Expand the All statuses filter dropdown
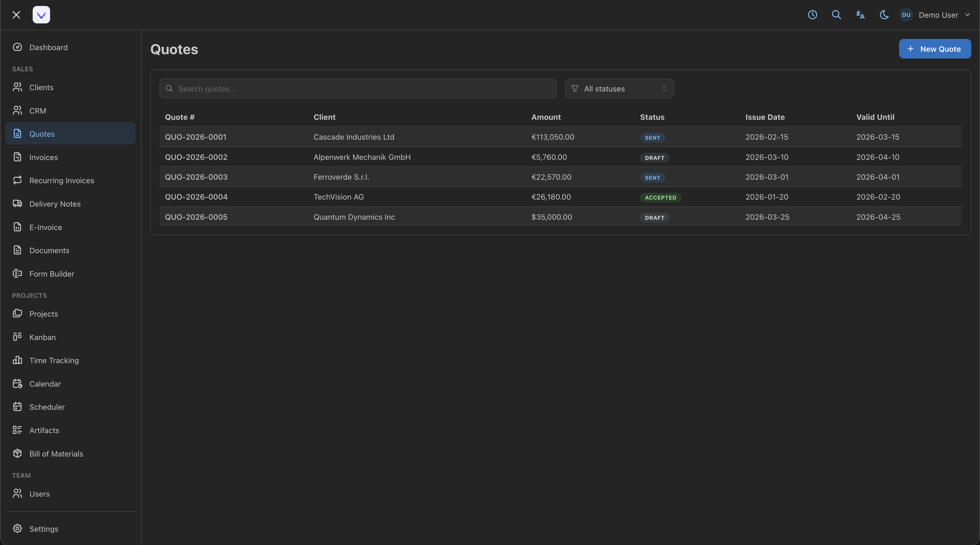The height and width of the screenshot is (545, 980). click(619, 89)
